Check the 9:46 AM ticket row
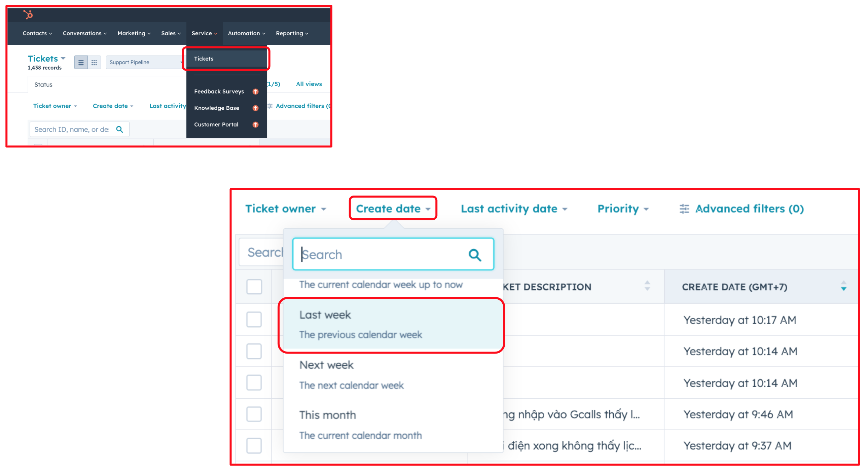This screenshot has height=475, width=868. [254, 414]
